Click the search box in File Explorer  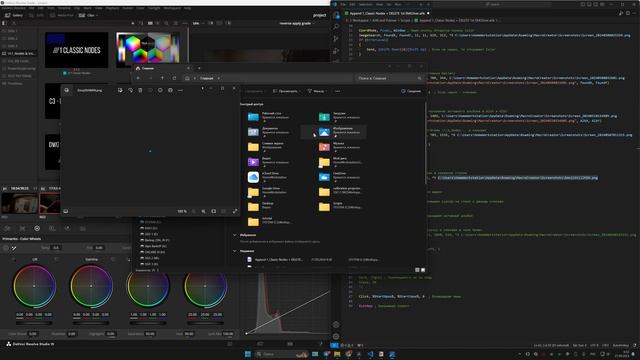coord(389,78)
